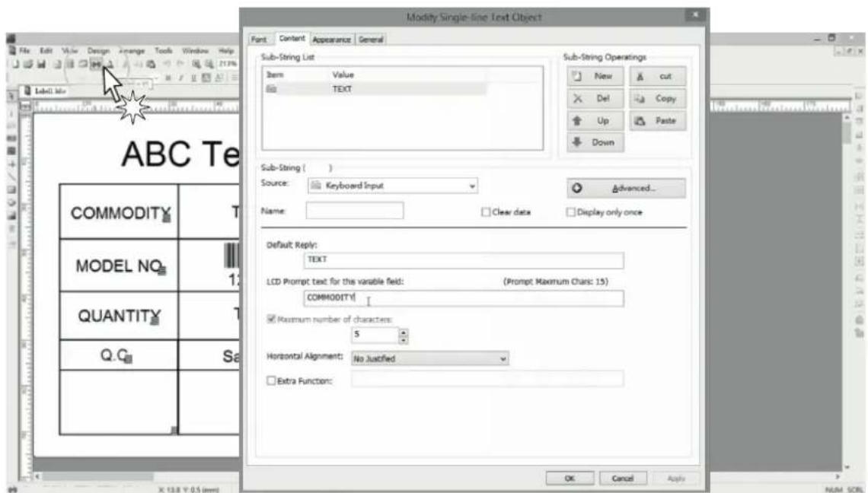The image size is (868, 493).
Task: Increase maximum characters with up spinner
Action: (404, 332)
